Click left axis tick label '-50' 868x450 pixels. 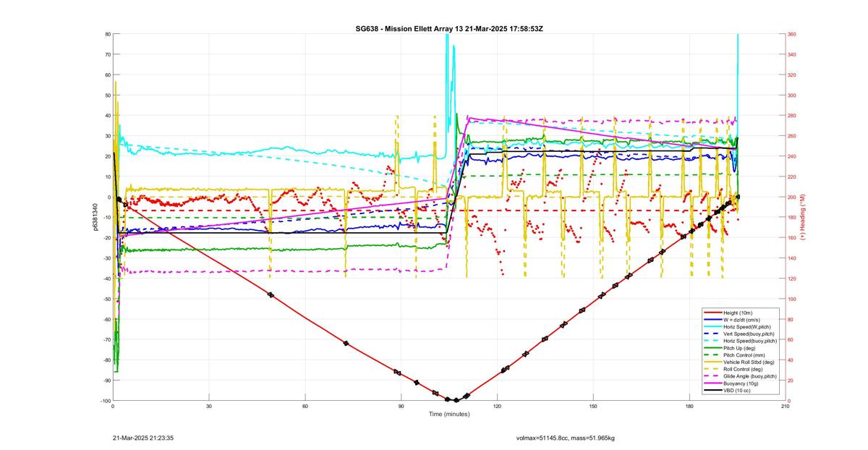[x=106, y=299]
